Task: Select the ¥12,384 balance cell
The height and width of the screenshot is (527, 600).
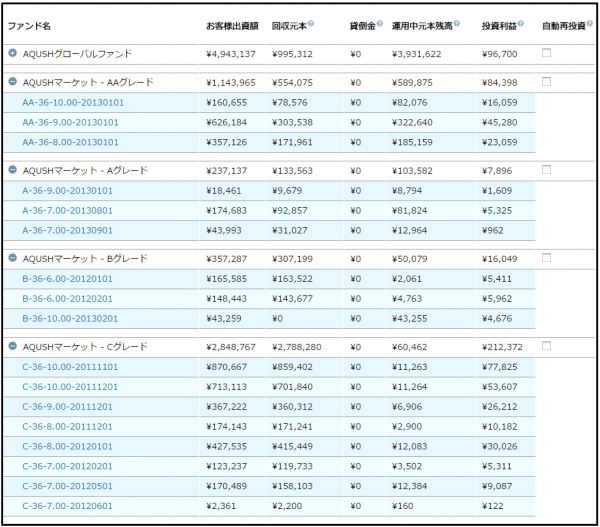Action: point(409,486)
